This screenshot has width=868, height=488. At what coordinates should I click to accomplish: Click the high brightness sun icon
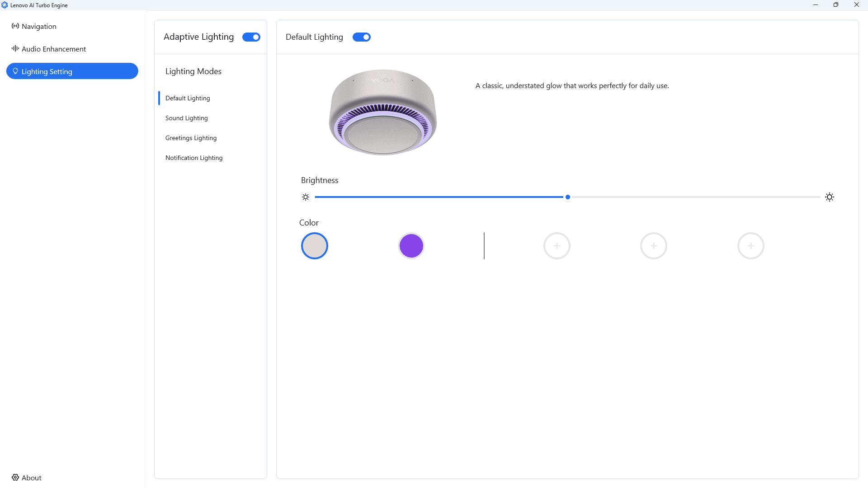(x=830, y=197)
